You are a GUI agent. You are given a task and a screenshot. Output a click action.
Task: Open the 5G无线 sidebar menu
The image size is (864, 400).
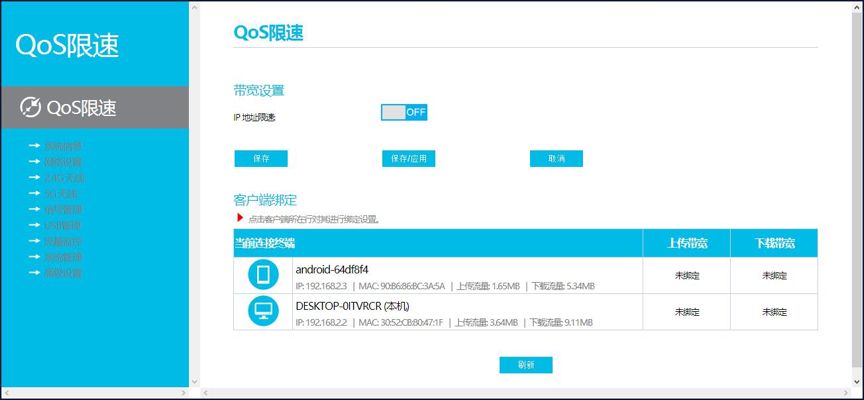coord(61,193)
